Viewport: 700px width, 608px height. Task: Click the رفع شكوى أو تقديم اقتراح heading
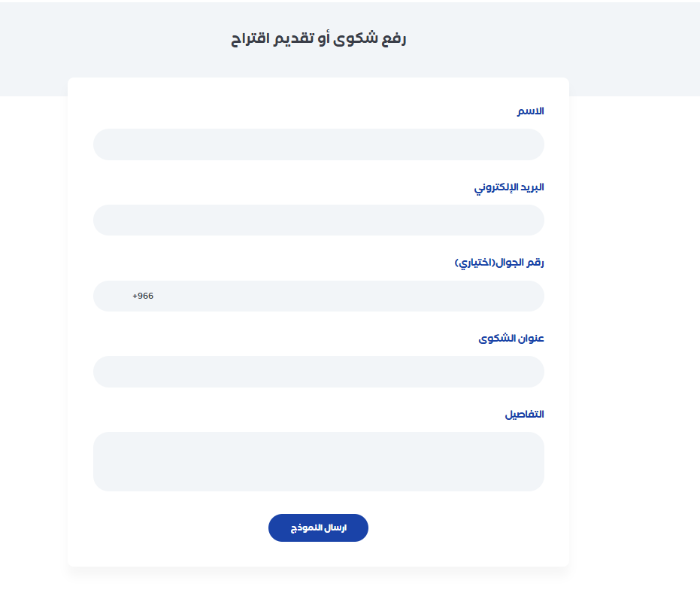[x=318, y=39]
